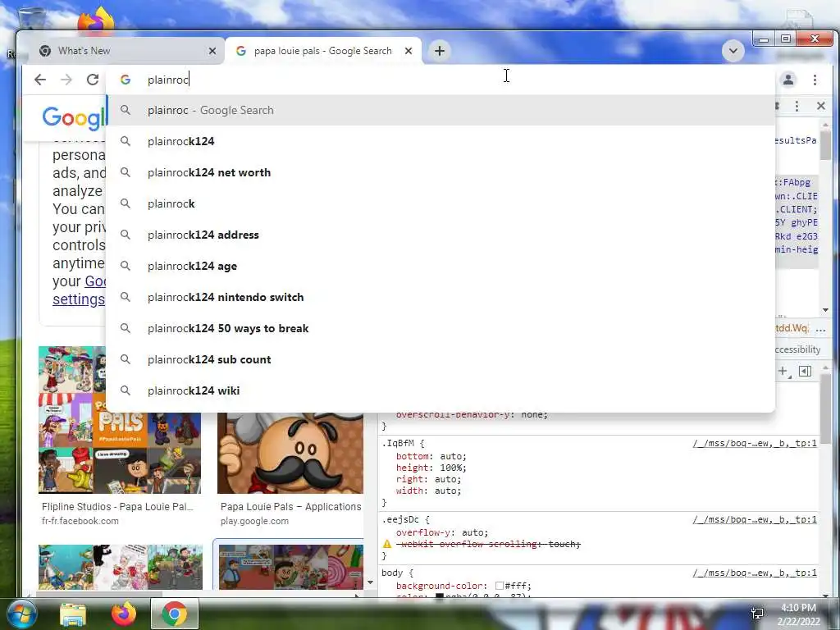The height and width of the screenshot is (630, 840).
Task: Click the network tray icon
Action: [757, 614]
